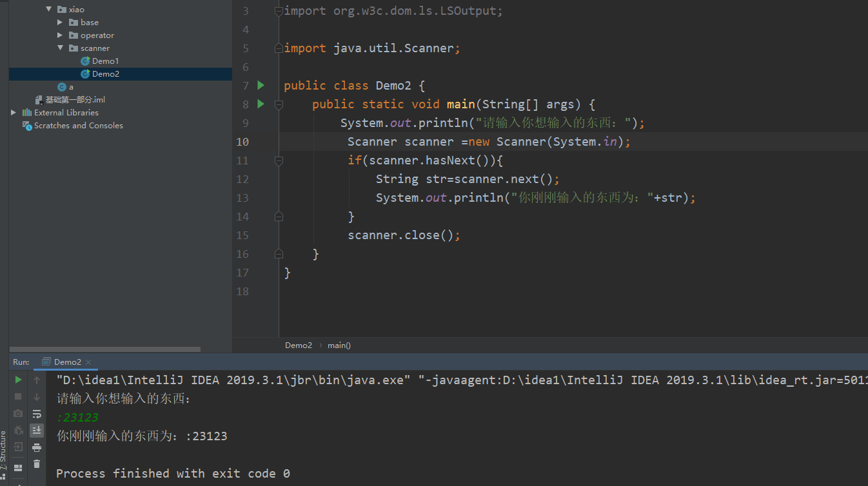868x486 pixels.
Task: Click 'if(scanner.hasNext()){' code line
Action: (x=425, y=160)
